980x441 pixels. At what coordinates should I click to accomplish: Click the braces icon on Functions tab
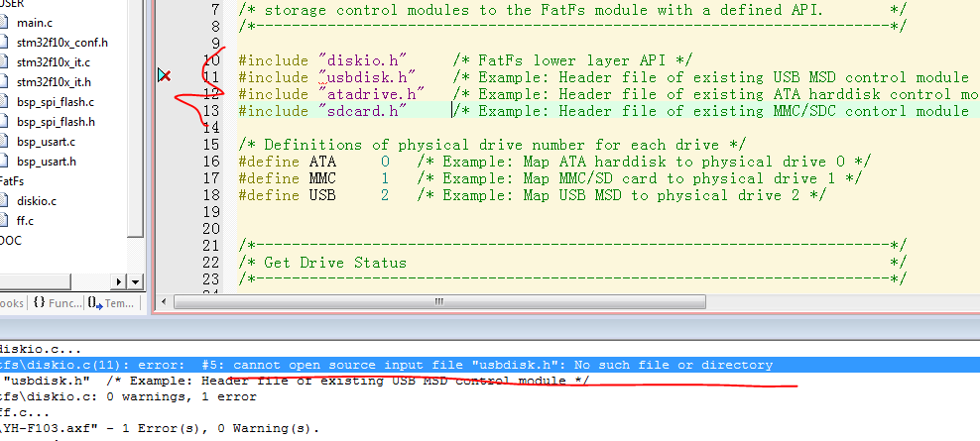[40, 303]
